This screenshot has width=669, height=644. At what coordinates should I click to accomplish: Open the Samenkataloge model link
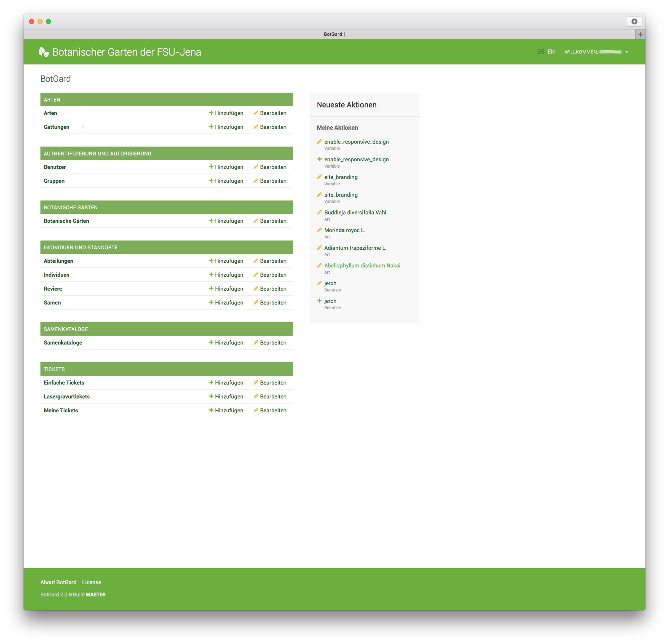(63, 342)
